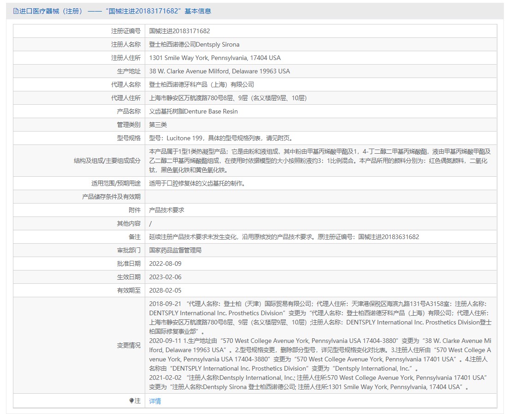
Task: Click the 变更情况 label
Action: click(x=129, y=345)
